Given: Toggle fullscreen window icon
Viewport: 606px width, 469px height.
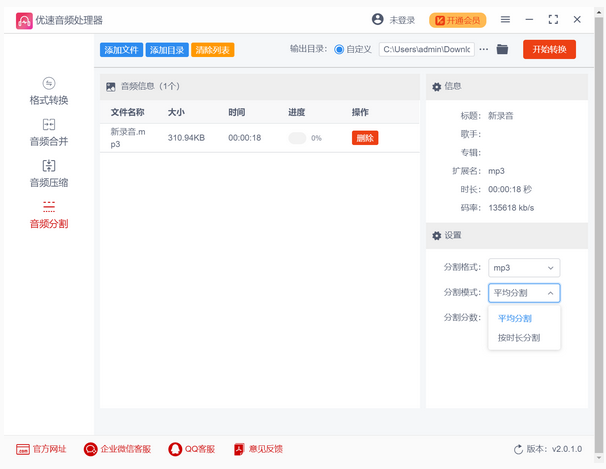Looking at the screenshot, I should [x=553, y=19].
